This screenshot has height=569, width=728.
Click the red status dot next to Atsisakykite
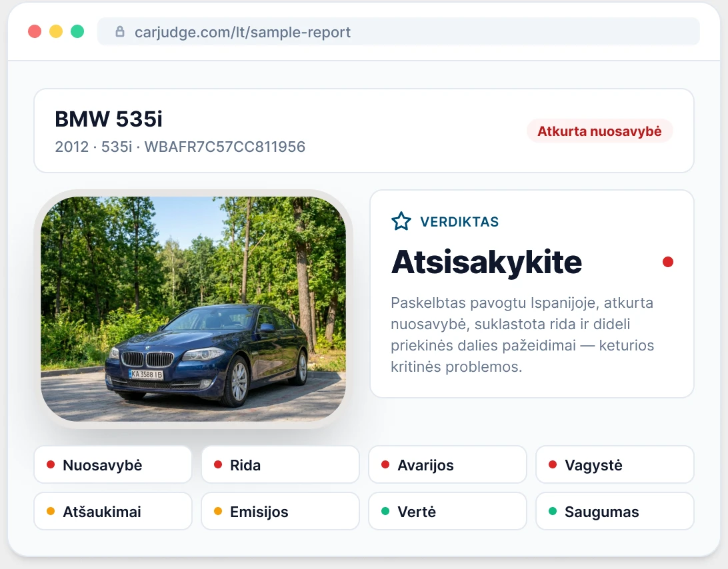667,263
